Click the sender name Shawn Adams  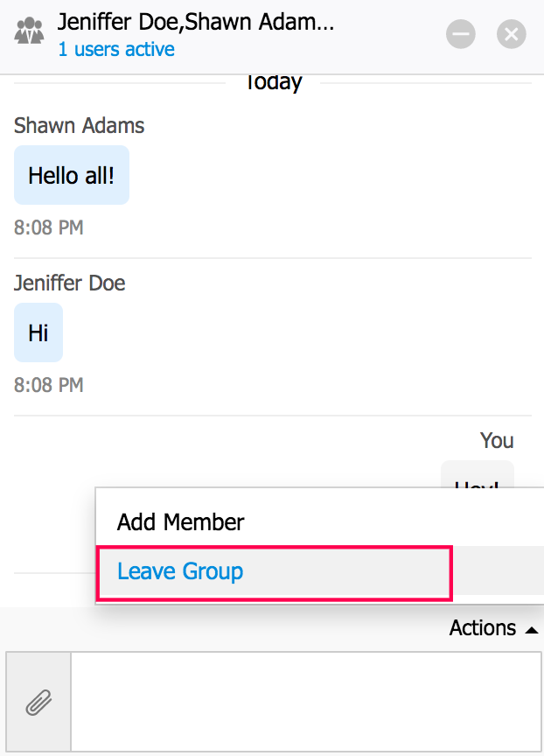[x=80, y=126]
